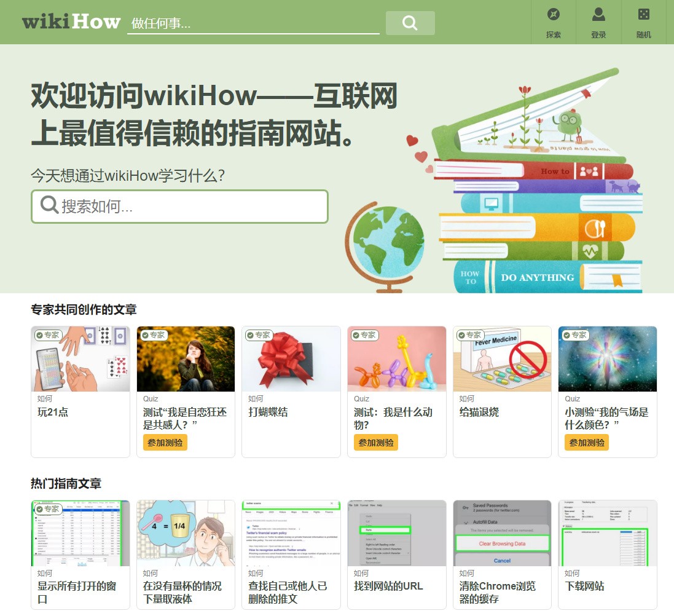Open the measuring cup cartoon thumbnail
The height and width of the screenshot is (616, 674).
186,533
